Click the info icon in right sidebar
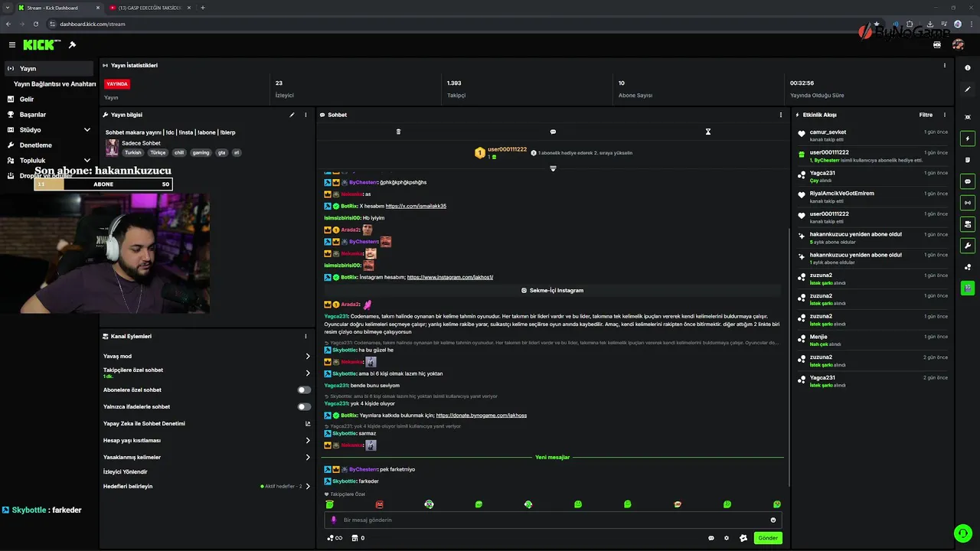This screenshot has height=551, width=980. [x=968, y=68]
